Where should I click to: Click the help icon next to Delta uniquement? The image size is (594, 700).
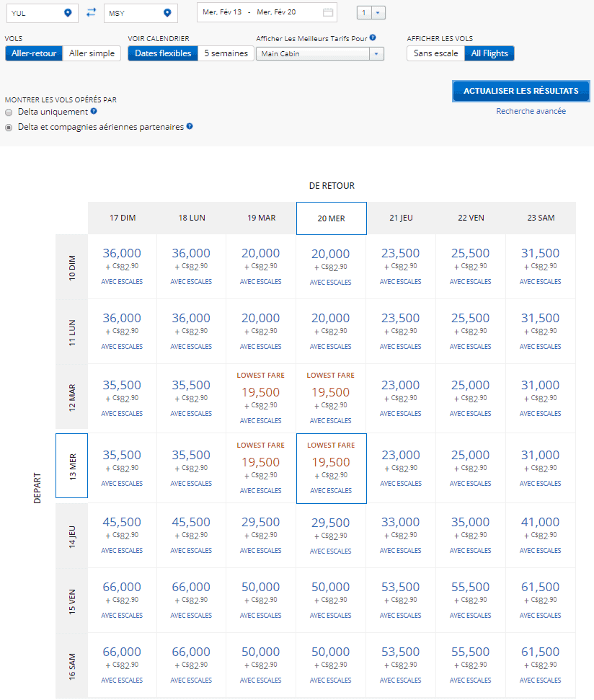(x=94, y=112)
